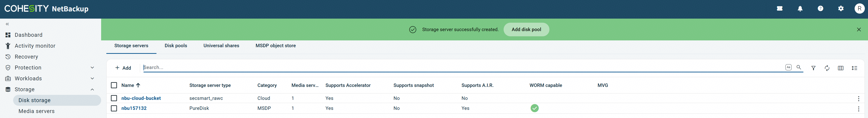
Task: Toggle case-sensitive search option
Action: pyautogui.click(x=788, y=67)
